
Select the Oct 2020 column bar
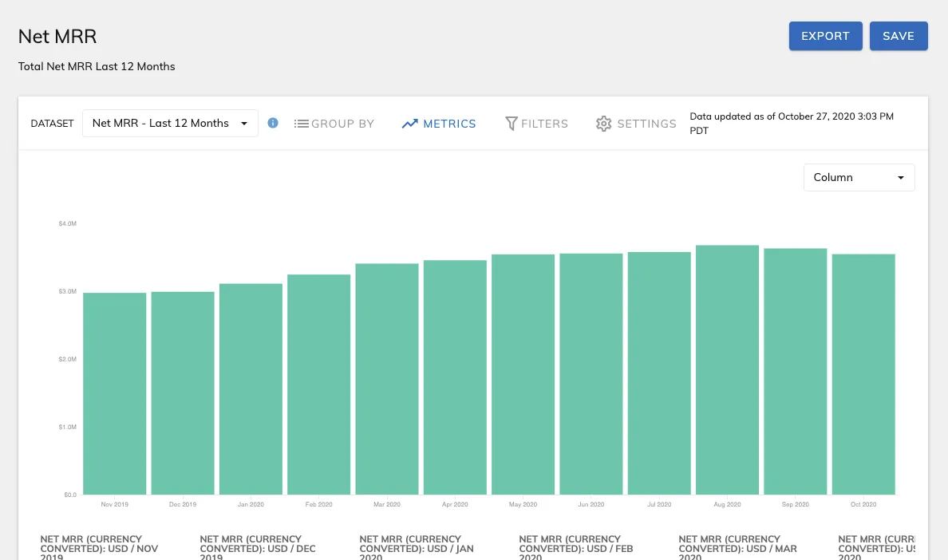tap(863, 375)
